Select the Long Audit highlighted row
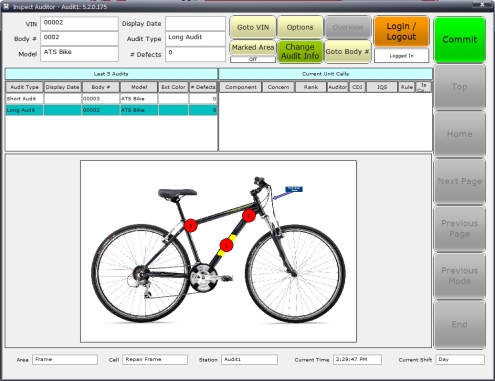 point(111,110)
